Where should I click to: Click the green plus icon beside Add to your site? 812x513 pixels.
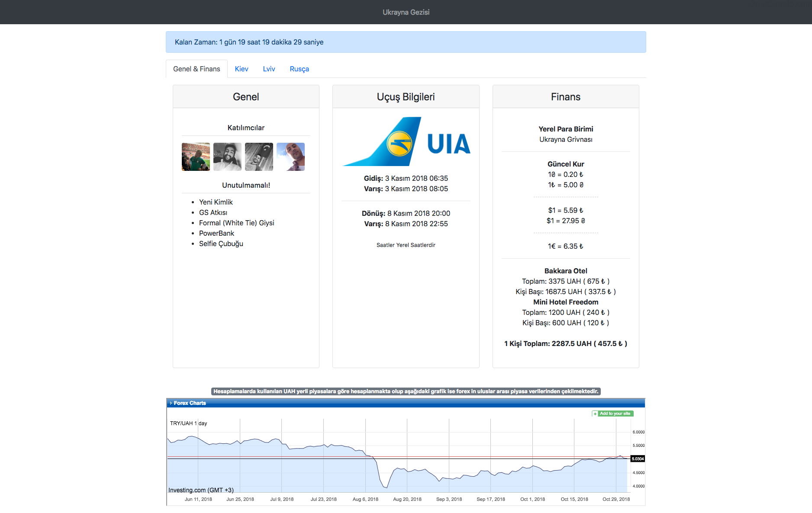pyautogui.click(x=595, y=414)
